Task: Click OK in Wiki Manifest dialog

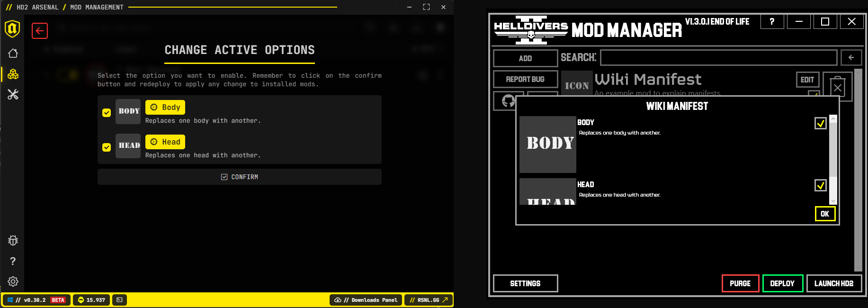Action: click(825, 214)
